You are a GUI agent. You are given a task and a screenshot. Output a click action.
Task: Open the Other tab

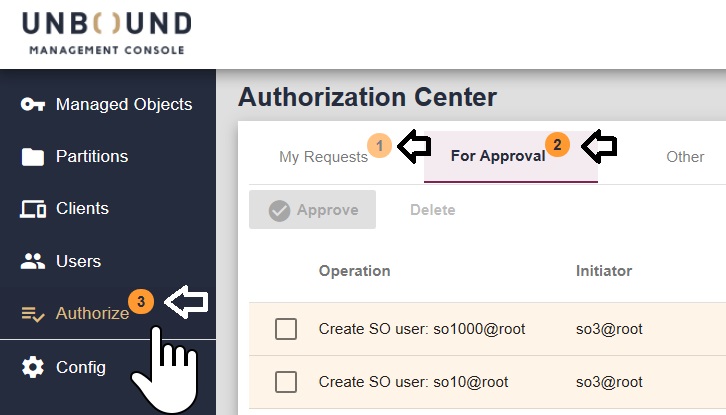pos(685,157)
